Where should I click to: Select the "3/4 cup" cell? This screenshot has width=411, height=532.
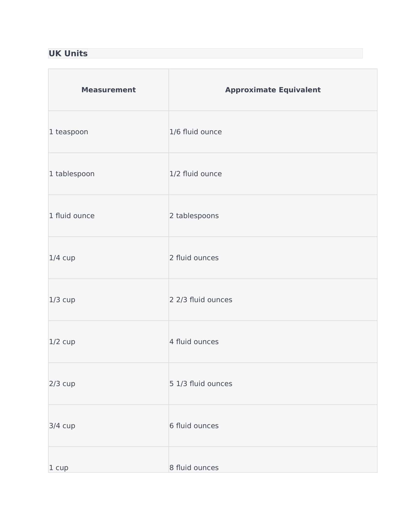coord(62,426)
